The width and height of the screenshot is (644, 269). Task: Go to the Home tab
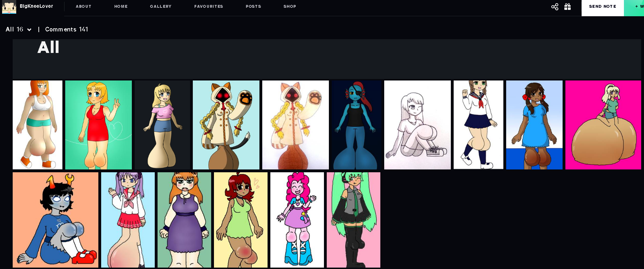(121, 6)
